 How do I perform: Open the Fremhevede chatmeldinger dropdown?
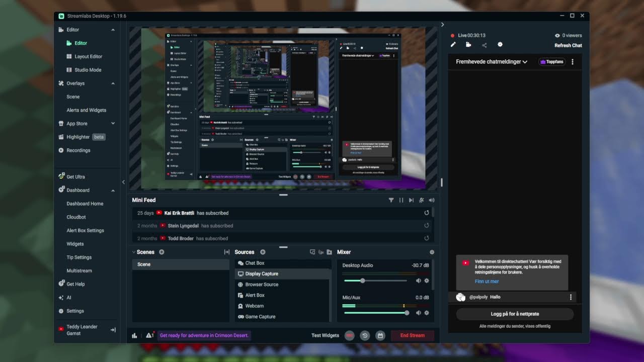coord(492,62)
